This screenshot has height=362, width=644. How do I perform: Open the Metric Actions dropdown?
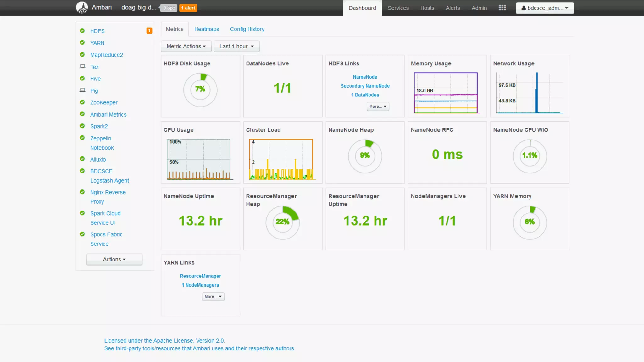pyautogui.click(x=186, y=46)
